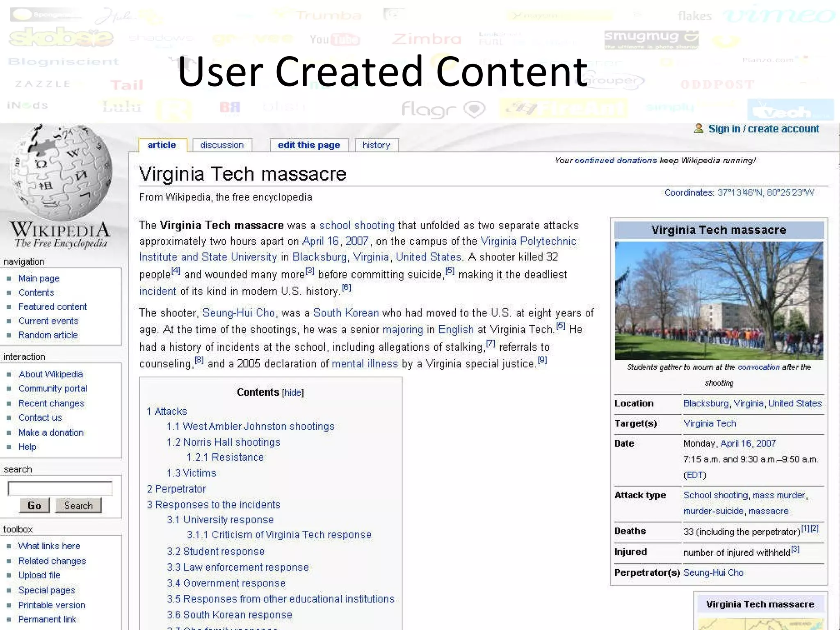The height and width of the screenshot is (630, 840).
Task: Open the Printable version
Action: [x=52, y=605]
